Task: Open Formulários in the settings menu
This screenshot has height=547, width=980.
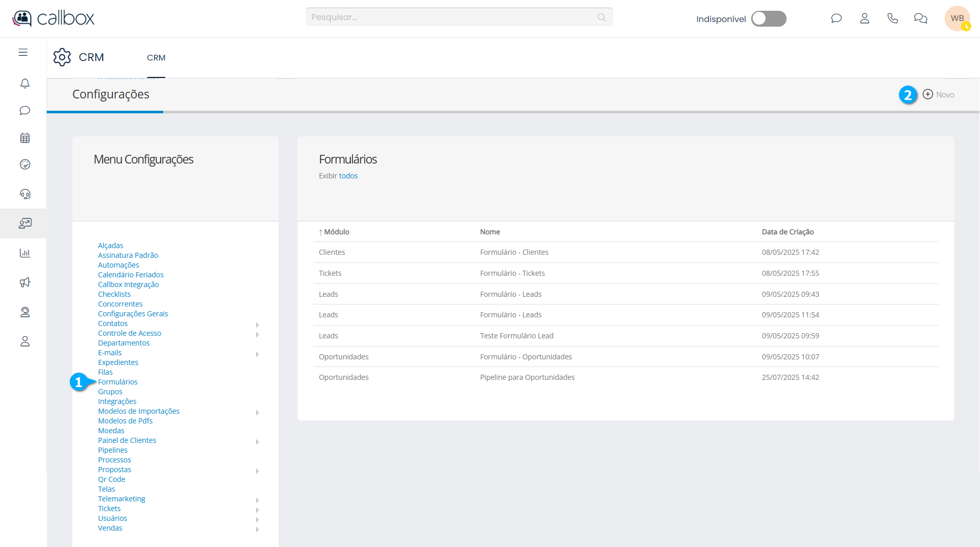Action: pos(117,382)
